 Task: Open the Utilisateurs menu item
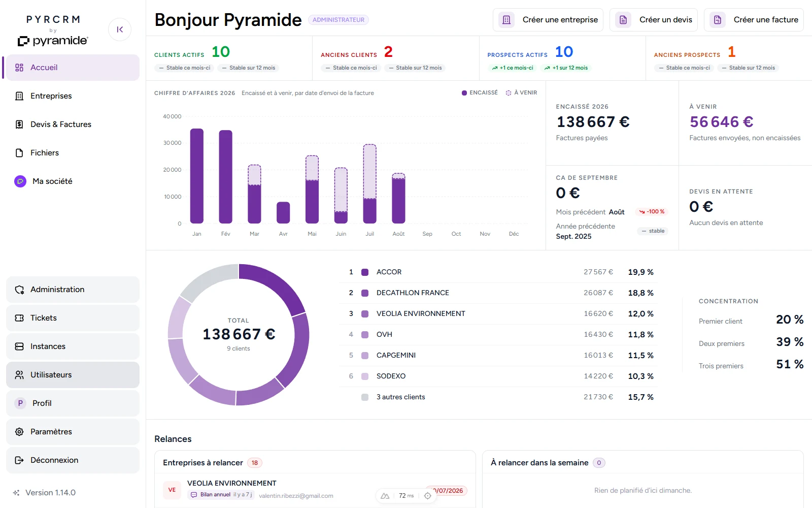[73, 375]
